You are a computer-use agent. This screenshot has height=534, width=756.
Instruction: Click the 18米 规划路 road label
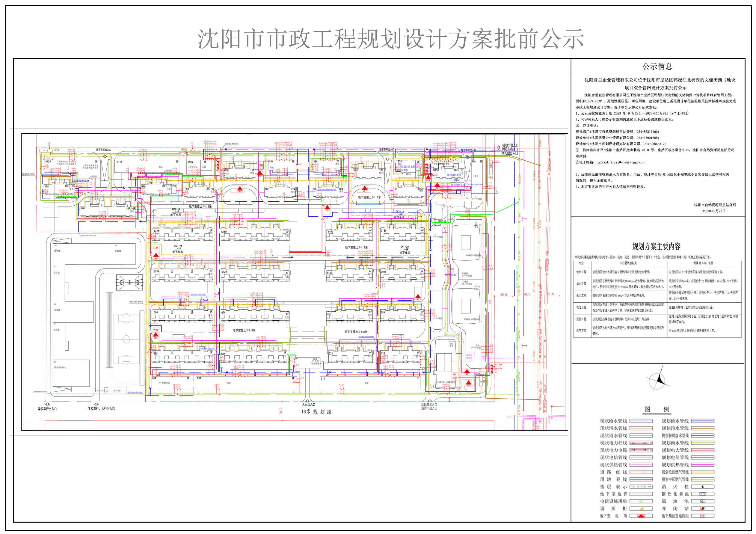point(316,412)
